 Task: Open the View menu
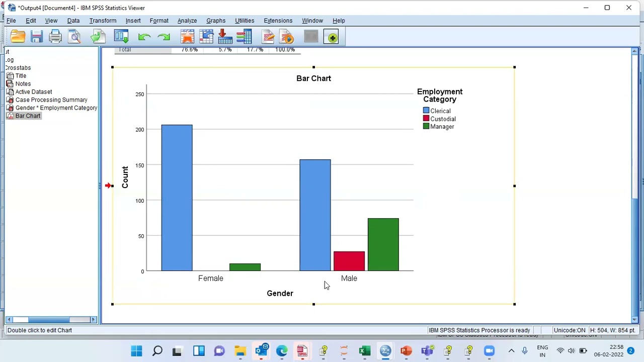point(51,21)
